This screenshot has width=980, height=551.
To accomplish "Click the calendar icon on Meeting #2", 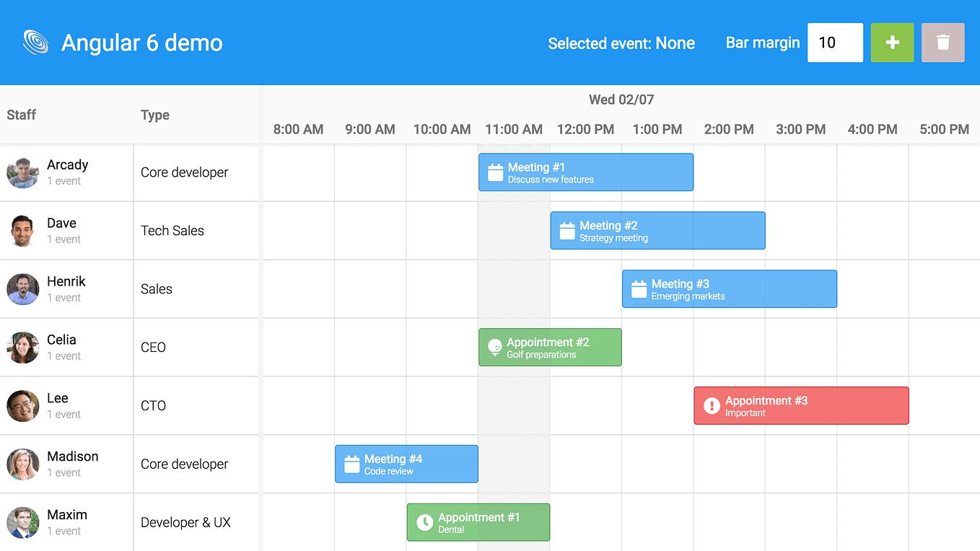I will [x=567, y=230].
